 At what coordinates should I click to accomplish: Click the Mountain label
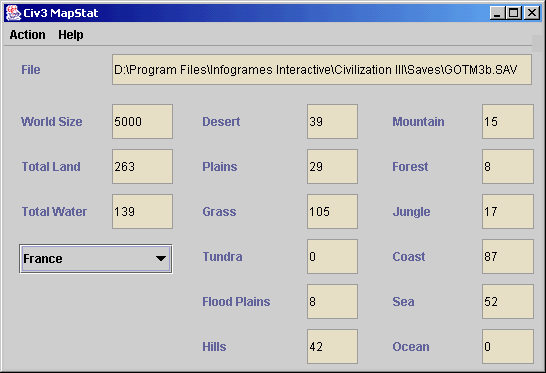418,122
